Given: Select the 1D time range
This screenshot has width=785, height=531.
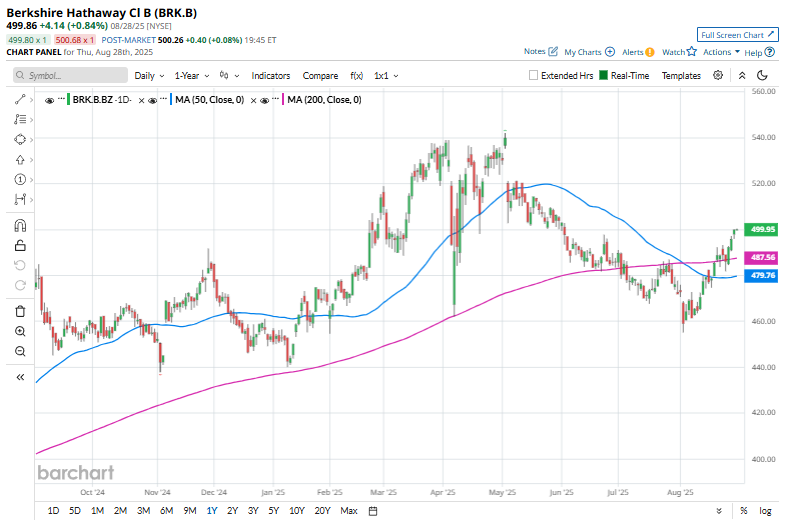Looking at the screenshot, I should [53, 511].
